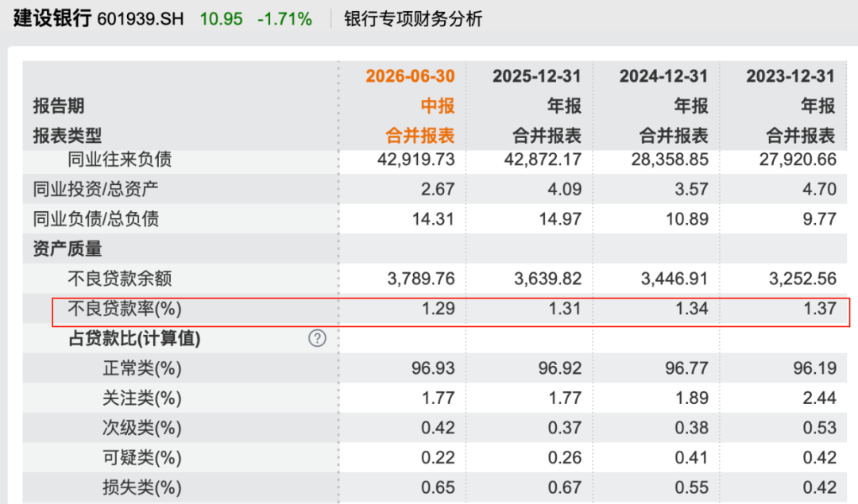Click the 14.31 同业负债/总负债 value
The image size is (858, 504).
(x=434, y=218)
